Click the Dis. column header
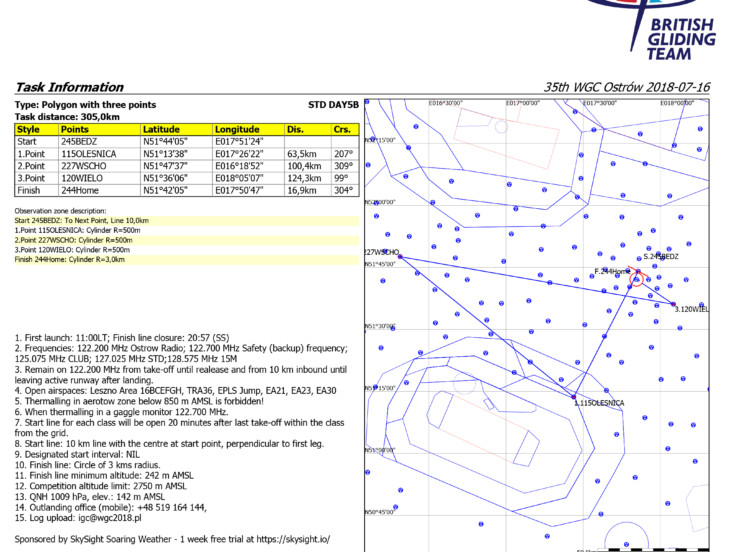730x552 pixels. click(295, 129)
